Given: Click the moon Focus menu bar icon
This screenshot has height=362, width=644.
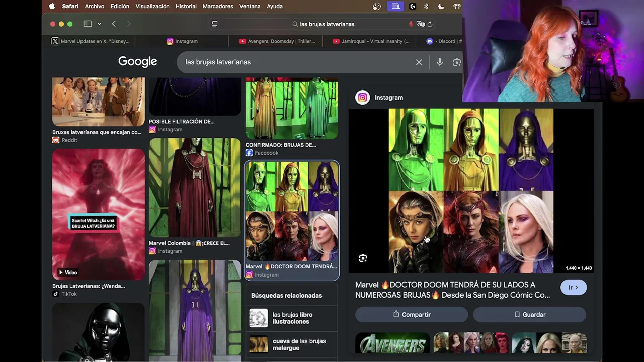Looking at the screenshot, I should [x=441, y=6].
